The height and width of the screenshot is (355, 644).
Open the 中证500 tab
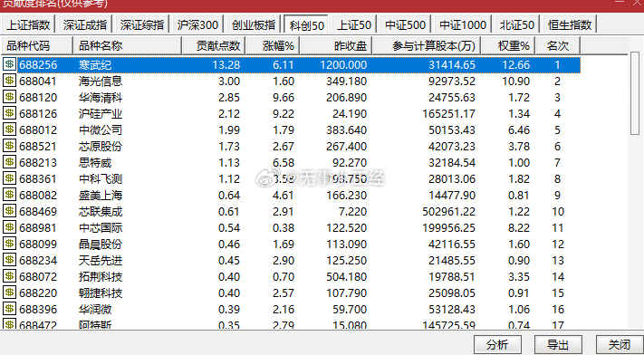tap(406, 24)
